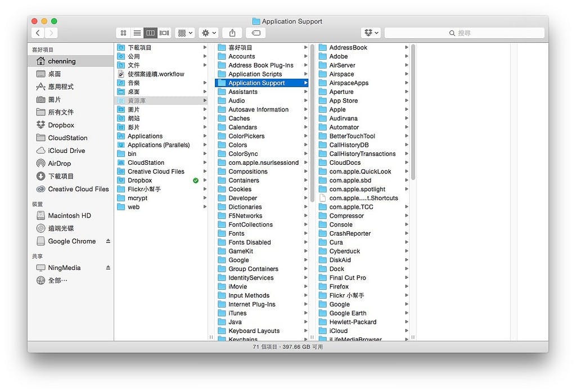Viewport: 576px width, 392px height.
Task: Expand the Fonts folder arrow
Action: click(305, 233)
